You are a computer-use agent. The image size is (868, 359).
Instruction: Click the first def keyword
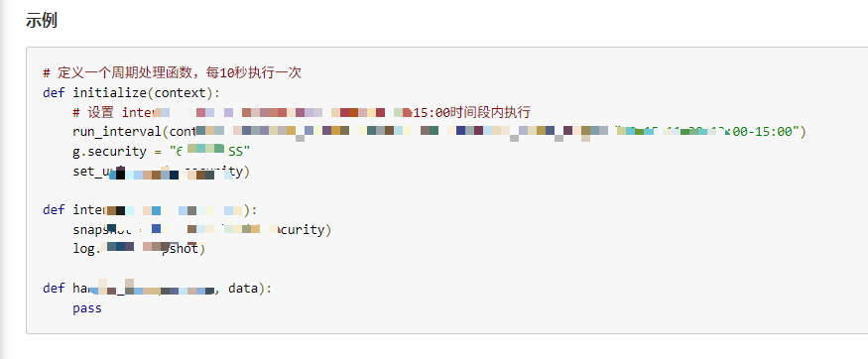(x=54, y=92)
